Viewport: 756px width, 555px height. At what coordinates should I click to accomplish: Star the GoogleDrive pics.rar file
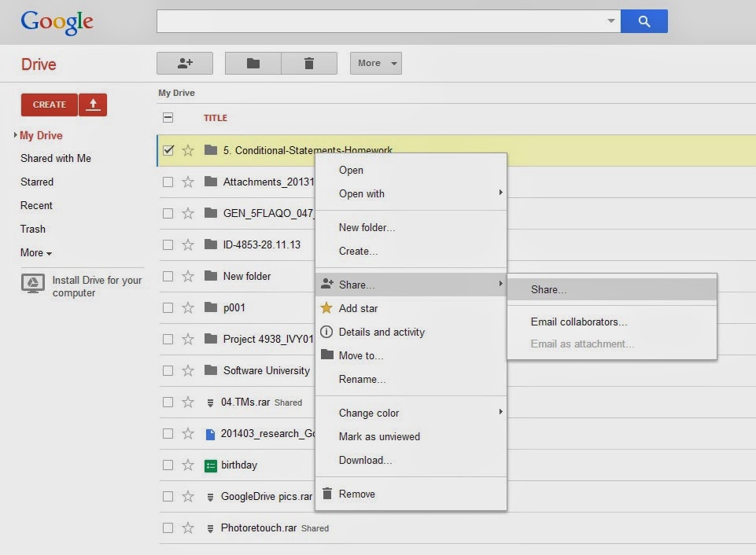pos(188,496)
